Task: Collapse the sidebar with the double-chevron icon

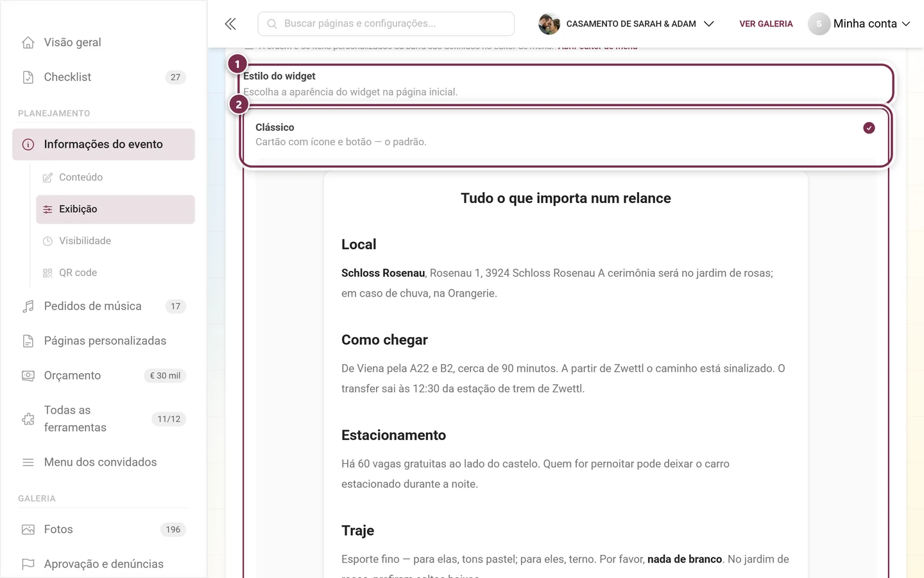Action: point(230,24)
